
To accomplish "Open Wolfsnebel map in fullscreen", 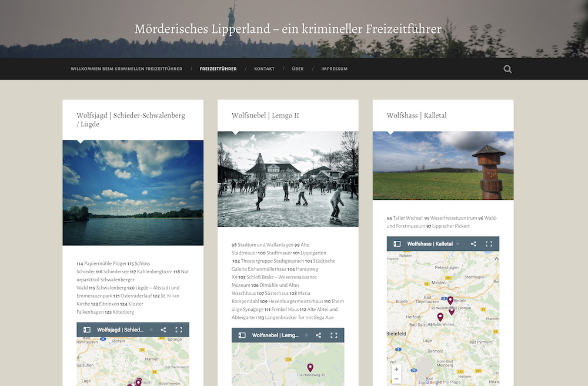I will click(334, 335).
